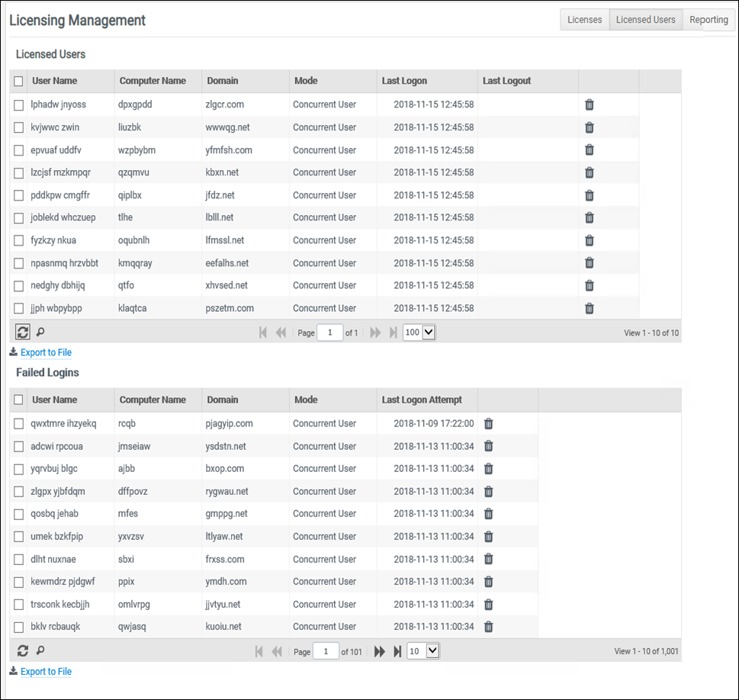Open search in Licensed Users grid
This screenshot has width=739, height=700.
click(x=40, y=332)
